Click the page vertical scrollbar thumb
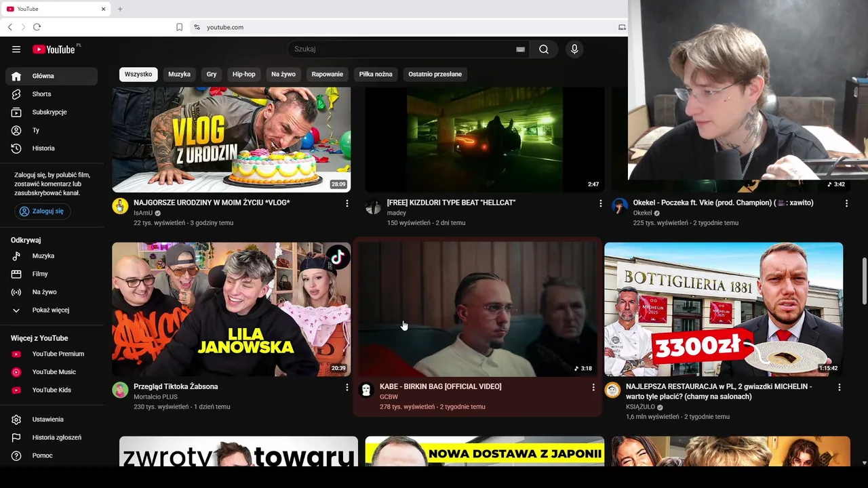This screenshot has height=488, width=868. click(x=864, y=281)
